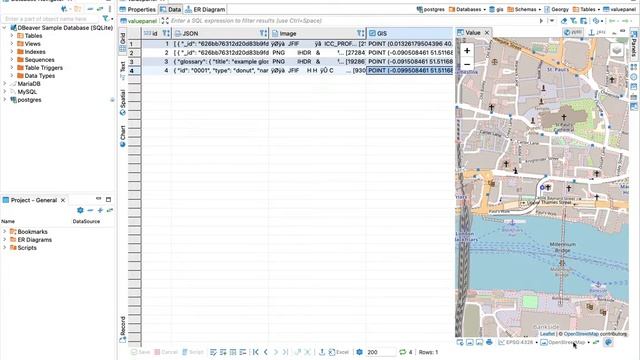The height and width of the screenshot is (360, 640).
Task: Click the print map icon below the map
Action: [489, 342]
